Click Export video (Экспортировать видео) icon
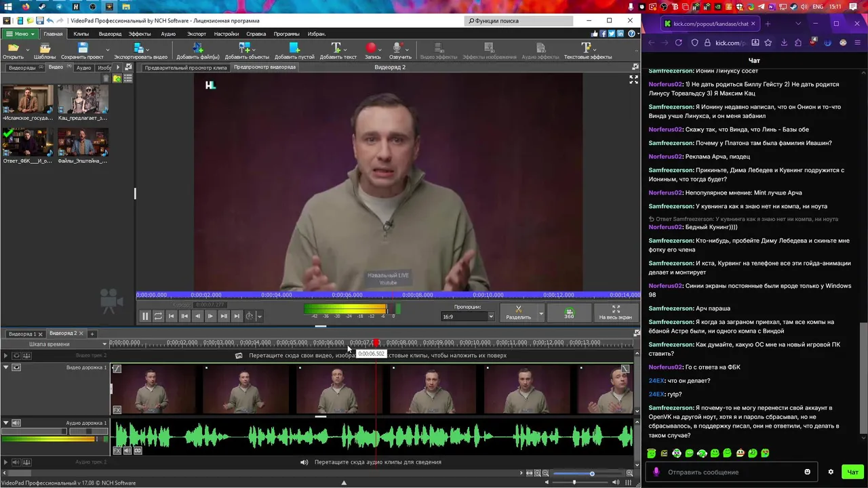The height and width of the screenshot is (488, 868). (138, 48)
